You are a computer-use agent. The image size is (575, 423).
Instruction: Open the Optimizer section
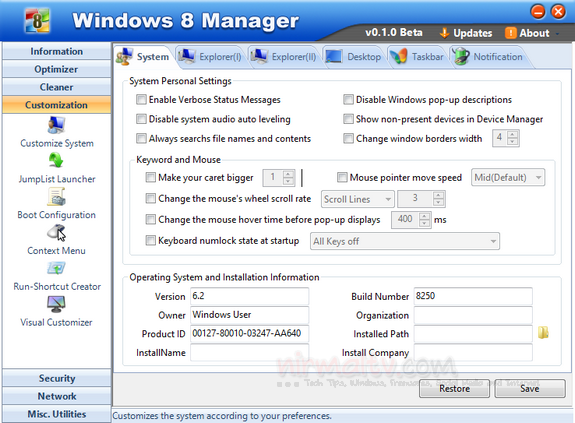point(56,69)
